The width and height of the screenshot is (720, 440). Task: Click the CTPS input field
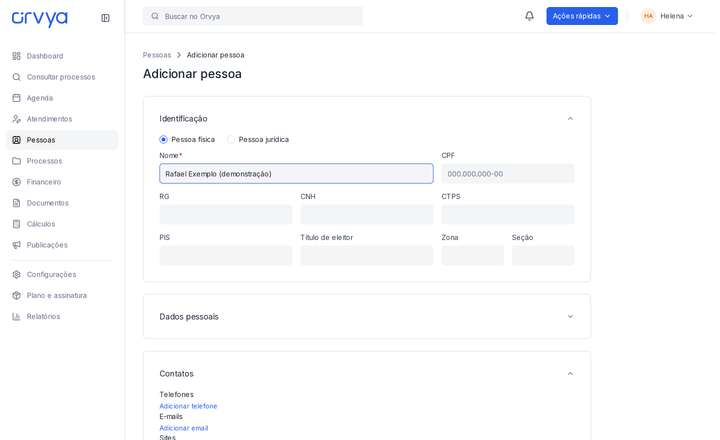point(508,214)
